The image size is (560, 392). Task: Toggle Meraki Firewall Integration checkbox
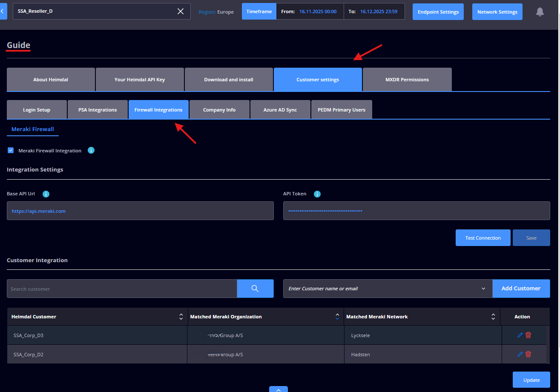pyautogui.click(x=11, y=150)
